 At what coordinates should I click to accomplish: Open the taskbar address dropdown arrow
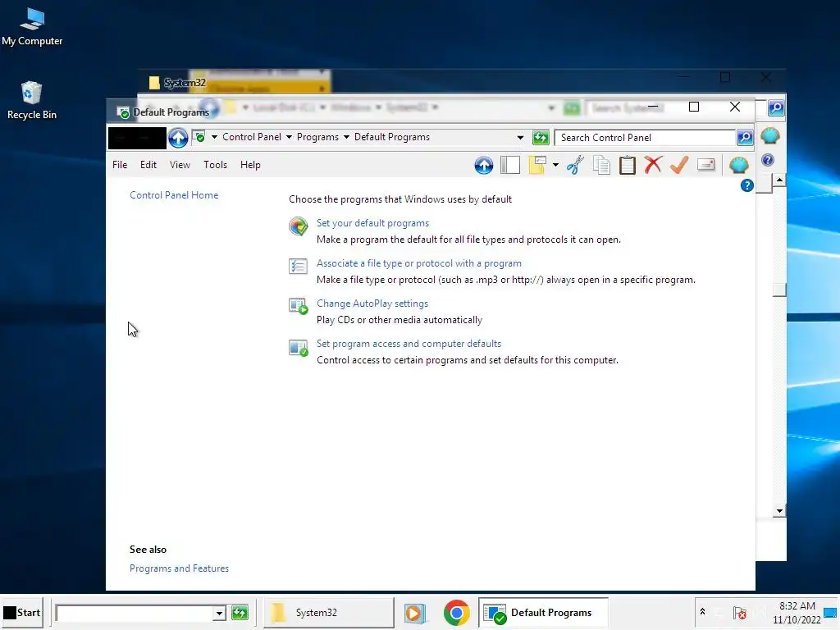pos(219,613)
